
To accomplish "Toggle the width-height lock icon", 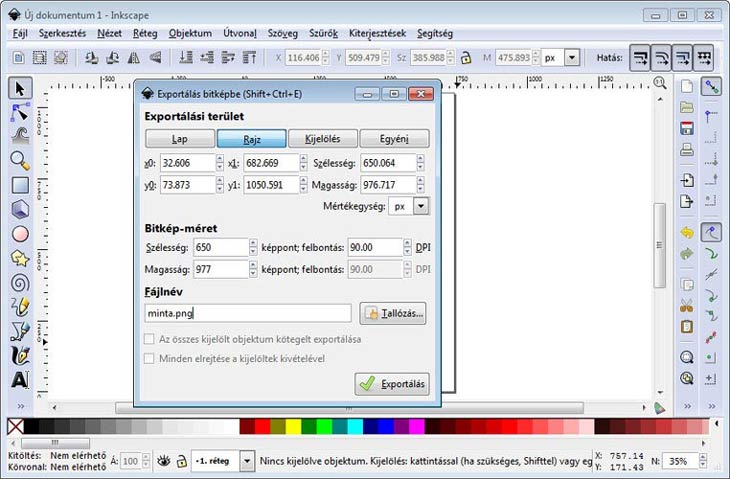I will click(x=465, y=58).
